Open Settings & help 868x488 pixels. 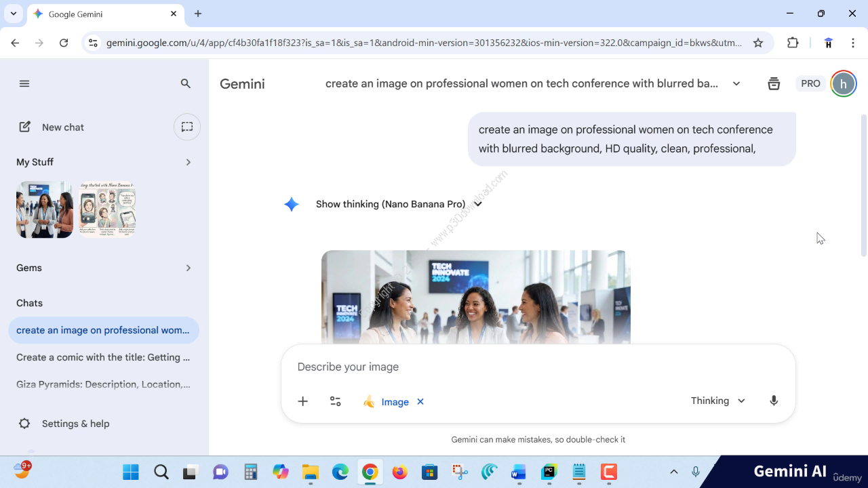(x=75, y=424)
